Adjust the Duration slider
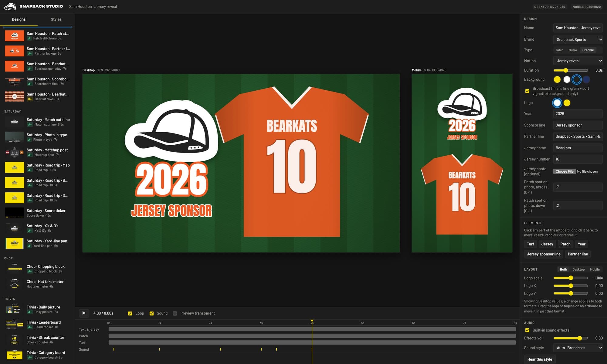 571,70
